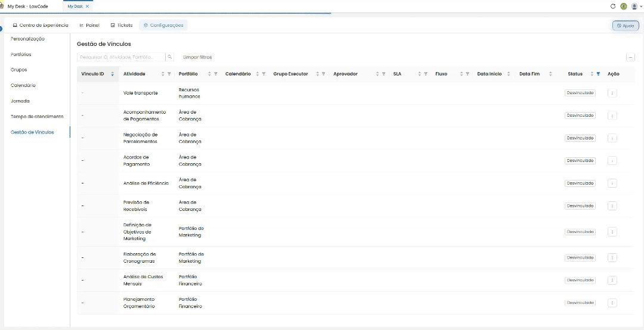Open action menu for Negociação de Parcelamentos
Viewport: 644px width, 330px height.
click(612, 138)
